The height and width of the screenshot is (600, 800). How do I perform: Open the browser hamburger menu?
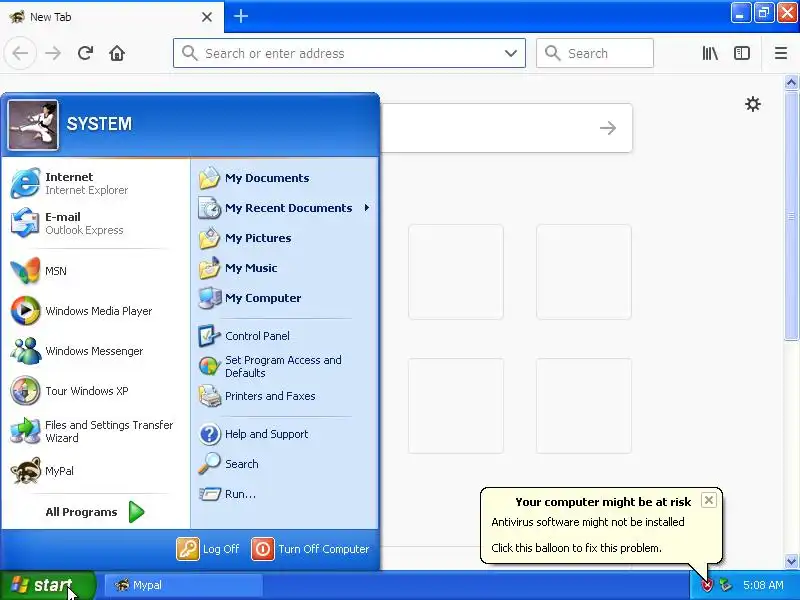(781, 53)
